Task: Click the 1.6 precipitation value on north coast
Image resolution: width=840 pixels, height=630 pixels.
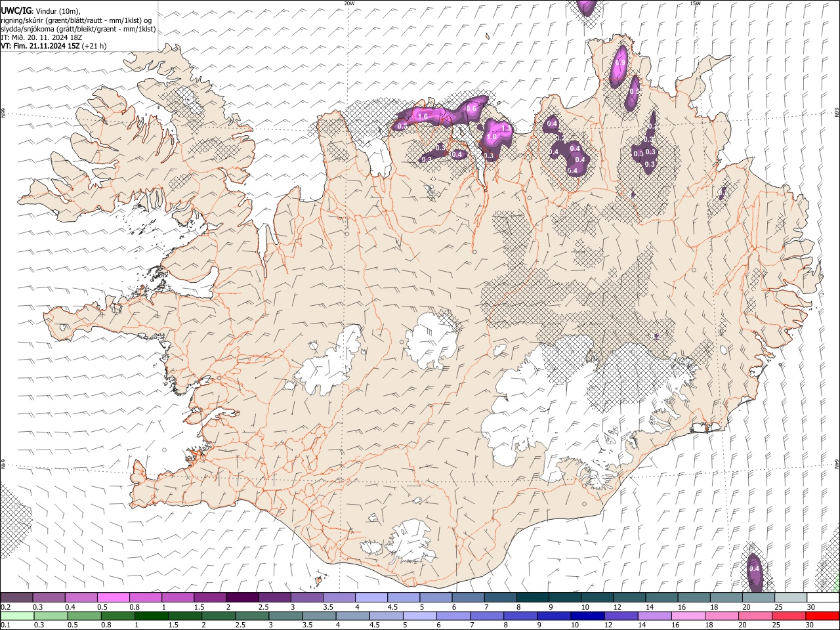Action: [423, 117]
